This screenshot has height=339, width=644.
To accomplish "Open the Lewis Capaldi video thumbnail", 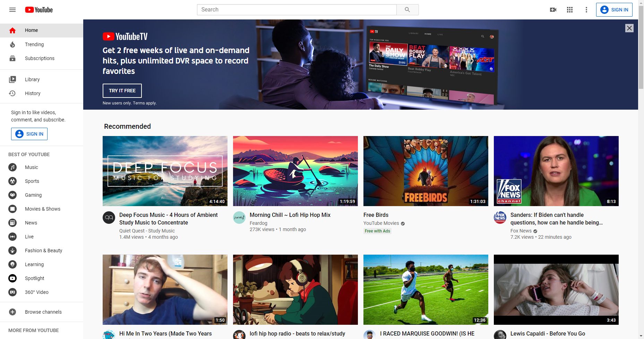I will click(556, 290).
